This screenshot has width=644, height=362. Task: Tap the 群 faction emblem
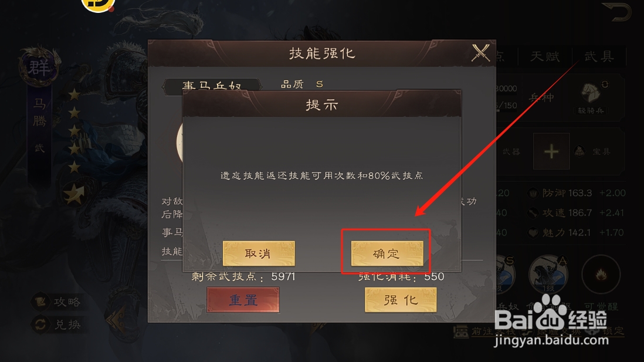point(39,67)
